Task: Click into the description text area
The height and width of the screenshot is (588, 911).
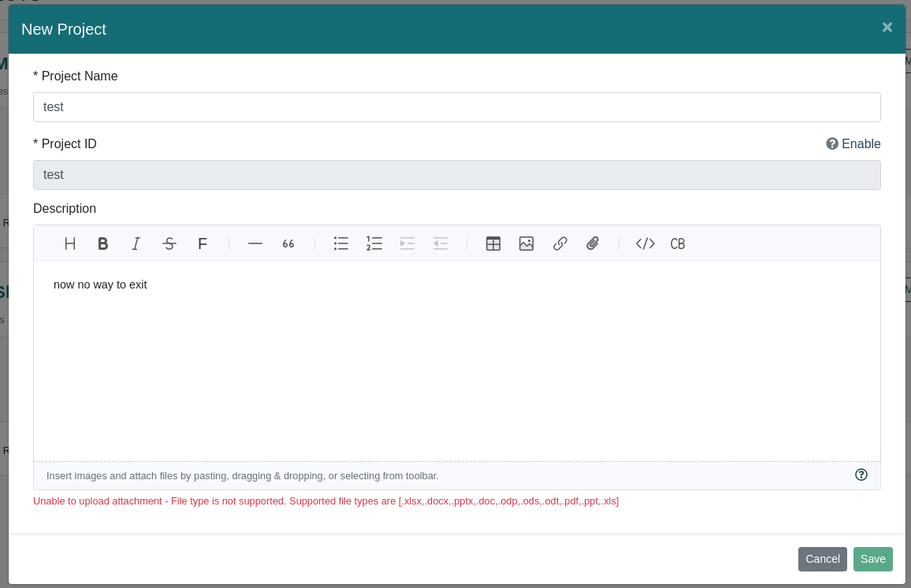Action: tap(456, 360)
